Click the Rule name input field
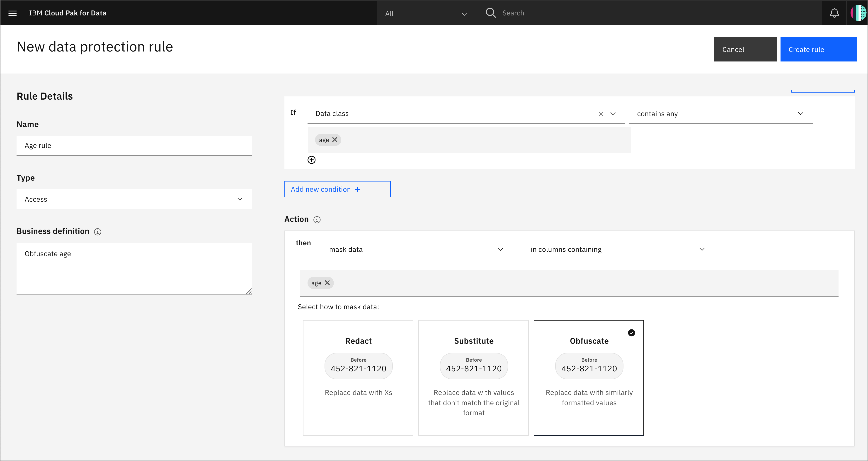This screenshot has width=868, height=461. pyautogui.click(x=134, y=145)
